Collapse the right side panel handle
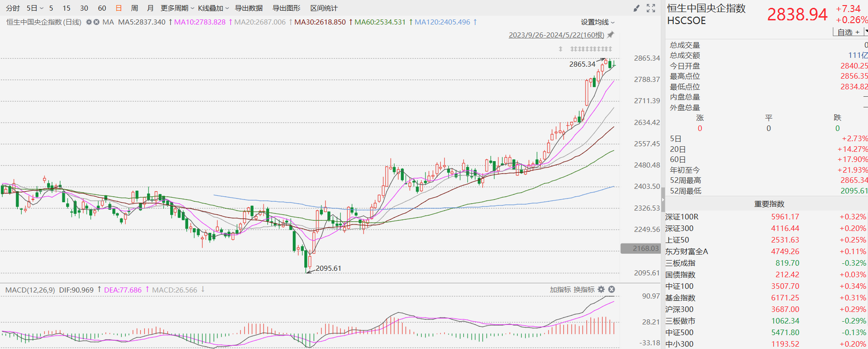Viewport: 868px width, 349px height. point(663,199)
